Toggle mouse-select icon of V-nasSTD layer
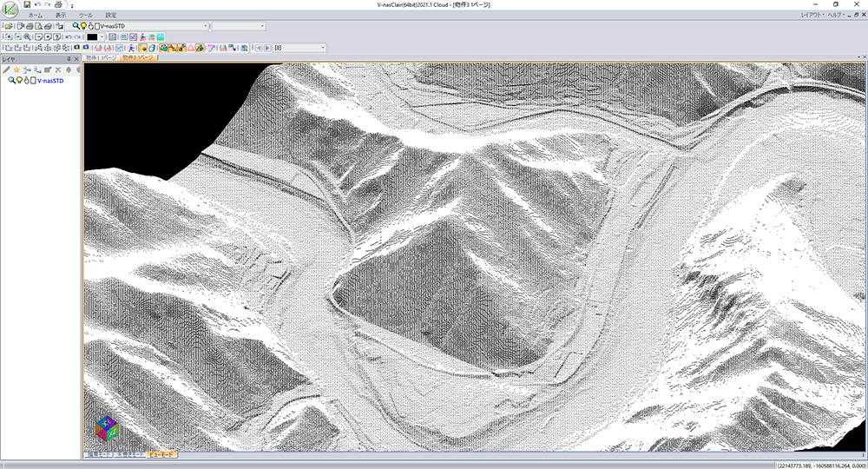Viewport: 868px width, 469px height. click(x=26, y=80)
